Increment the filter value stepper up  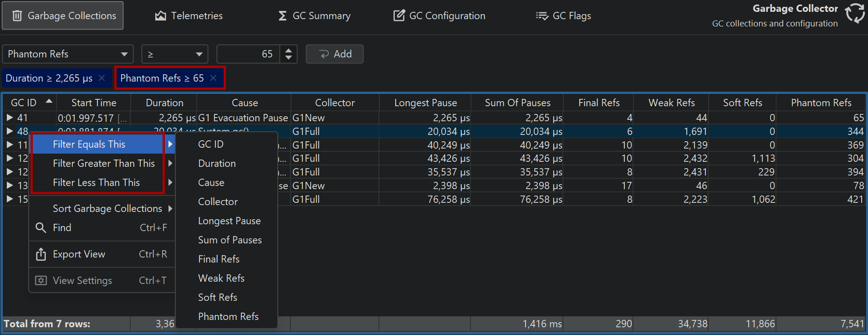pos(288,51)
